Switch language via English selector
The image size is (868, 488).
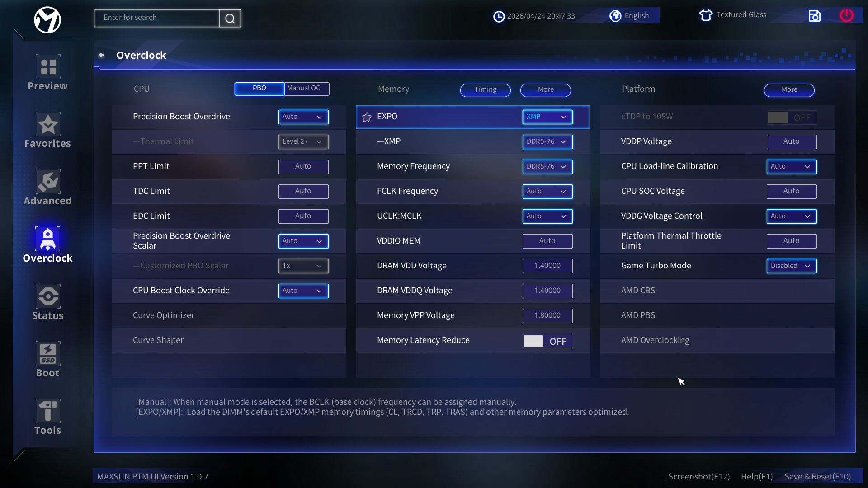click(637, 16)
